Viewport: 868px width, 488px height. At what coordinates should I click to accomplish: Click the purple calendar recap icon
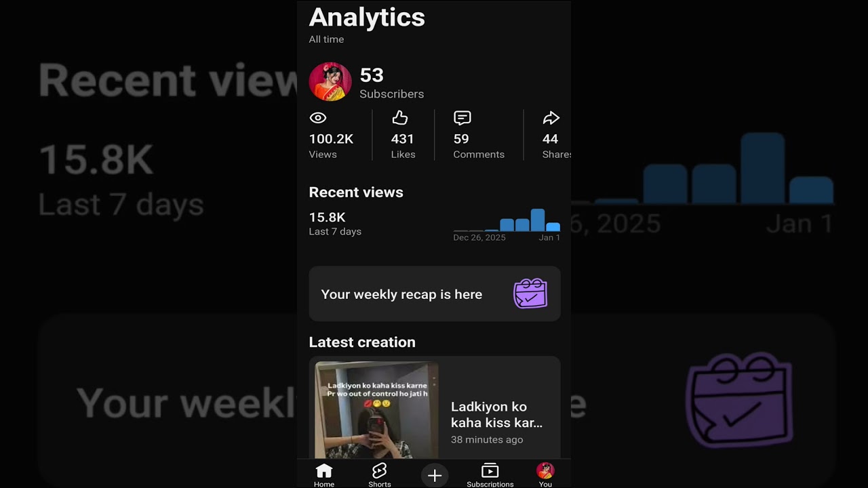click(x=530, y=293)
